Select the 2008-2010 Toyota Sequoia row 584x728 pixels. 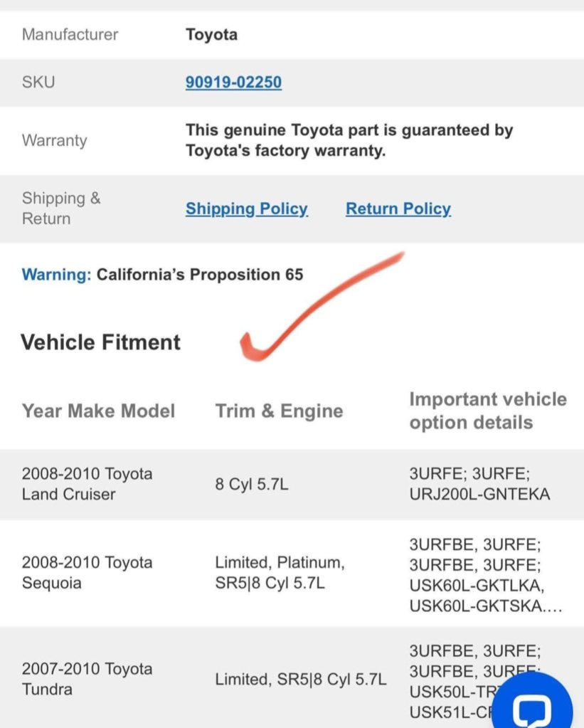[x=292, y=574]
